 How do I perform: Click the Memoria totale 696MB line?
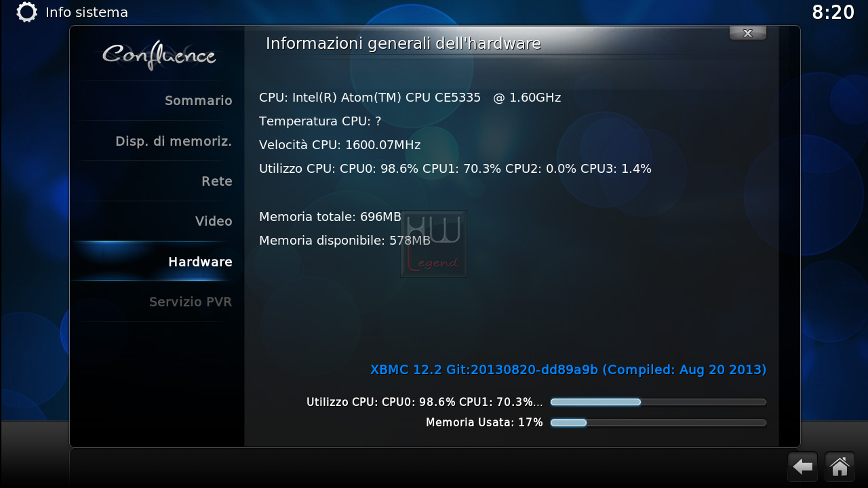coord(330,217)
